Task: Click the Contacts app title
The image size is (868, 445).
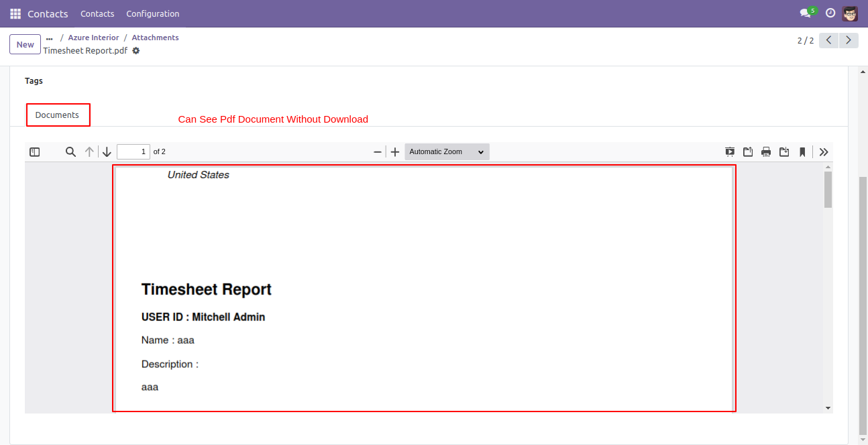Action: coord(48,13)
